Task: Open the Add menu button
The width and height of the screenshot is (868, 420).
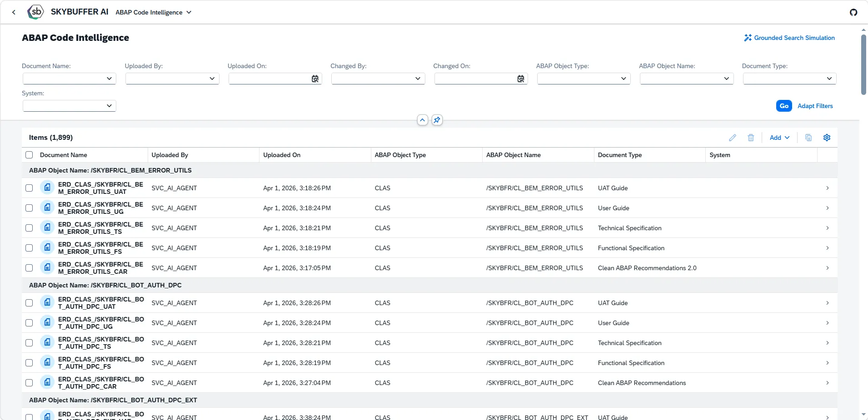Action: click(779, 138)
